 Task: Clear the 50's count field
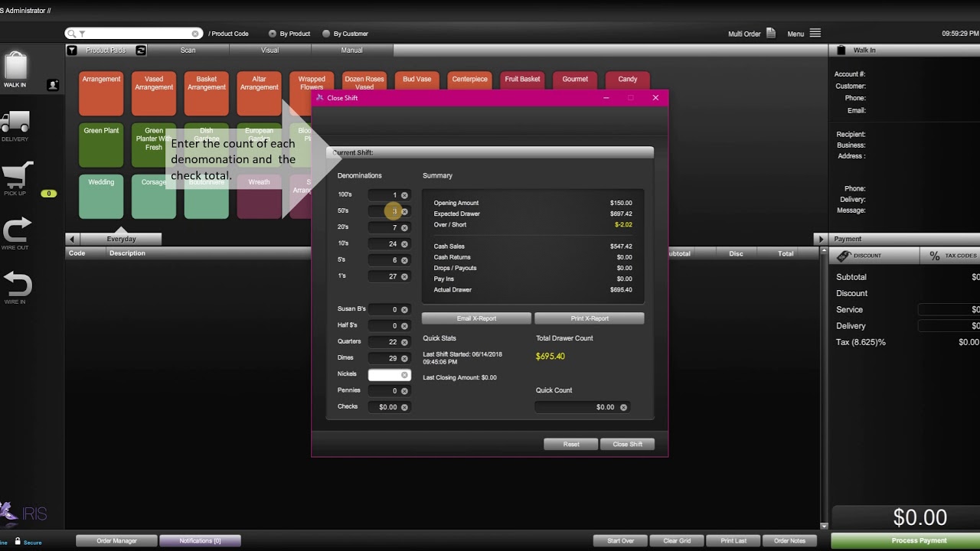point(404,211)
